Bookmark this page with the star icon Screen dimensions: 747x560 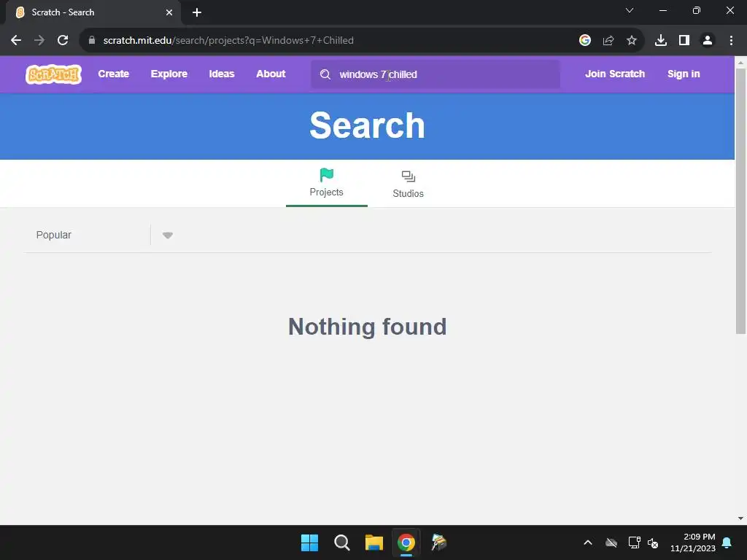632,41
